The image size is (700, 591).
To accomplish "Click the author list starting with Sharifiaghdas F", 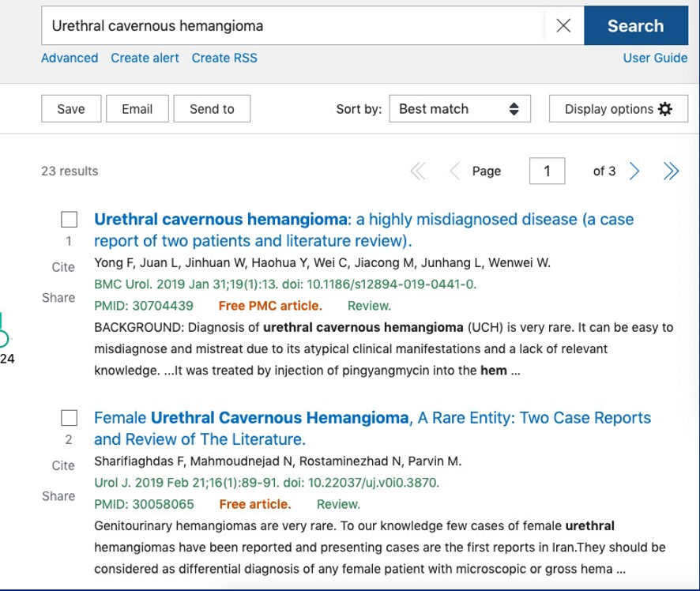I will 278,461.
